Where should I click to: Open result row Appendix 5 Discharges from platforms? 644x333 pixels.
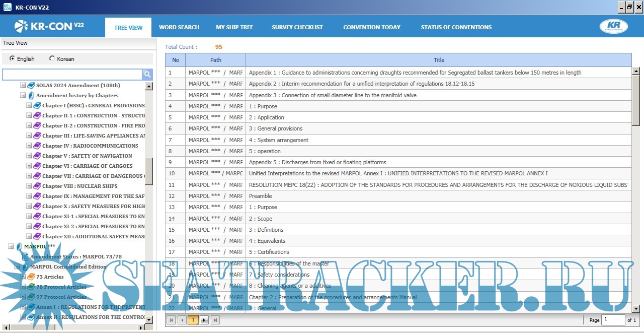317,162
